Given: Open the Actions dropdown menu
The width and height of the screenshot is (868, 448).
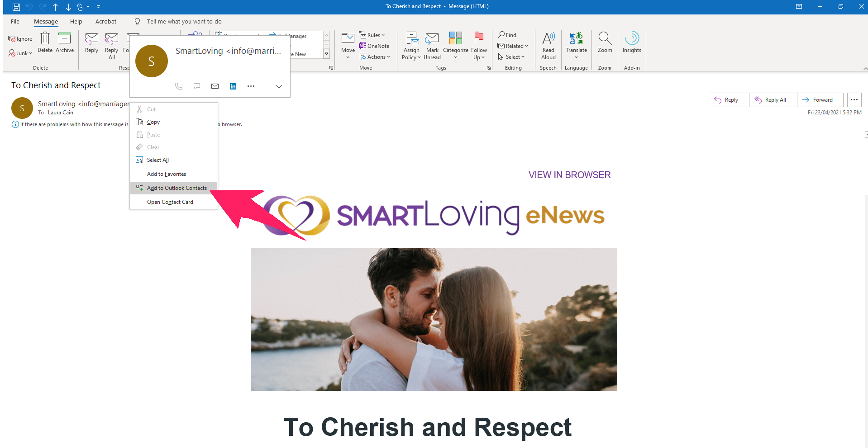Looking at the screenshot, I should click(375, 57).
